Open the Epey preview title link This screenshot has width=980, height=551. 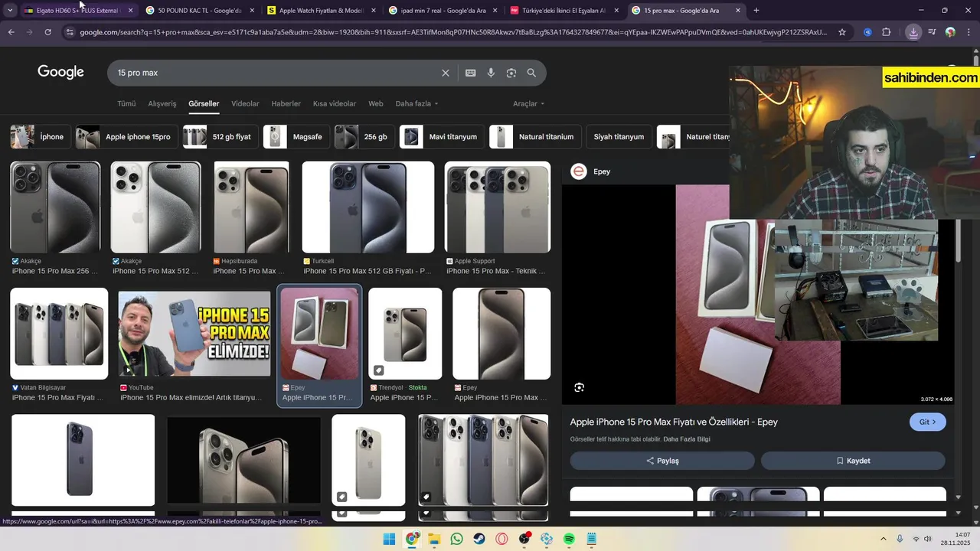(674, 422)
